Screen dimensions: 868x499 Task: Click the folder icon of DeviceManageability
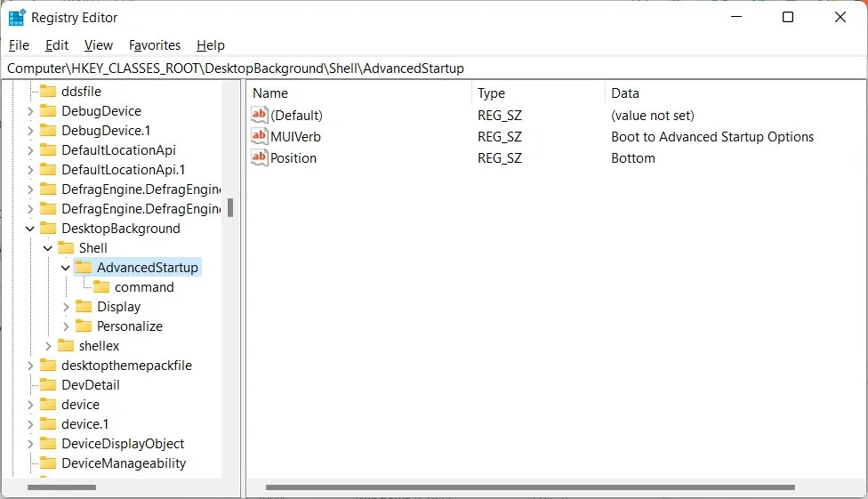48,463
